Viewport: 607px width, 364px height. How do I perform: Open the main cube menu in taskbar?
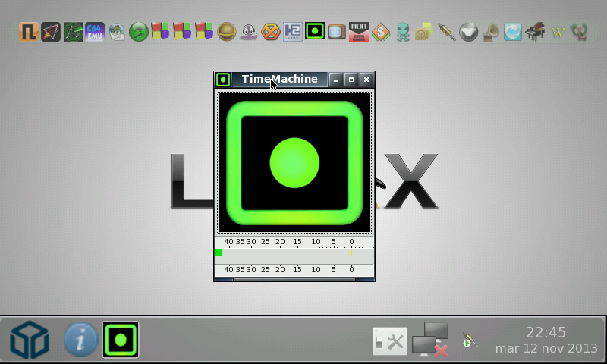[x=29, y=340]
